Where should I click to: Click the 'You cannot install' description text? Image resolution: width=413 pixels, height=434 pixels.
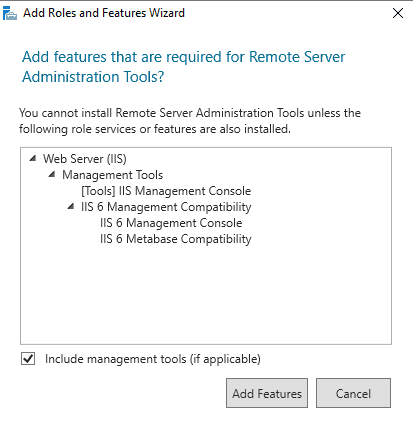click(x=190, y=121)
